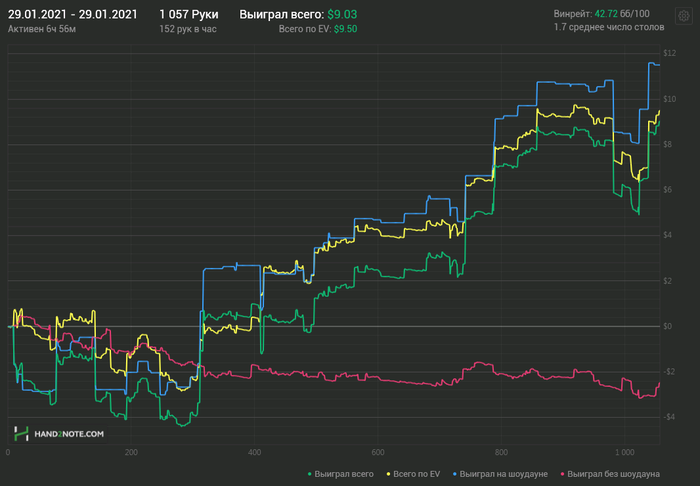700x486 pixels.
Task: Click the -$4 y-axis label
Action: pyautogui.click(x=669, y=417)
